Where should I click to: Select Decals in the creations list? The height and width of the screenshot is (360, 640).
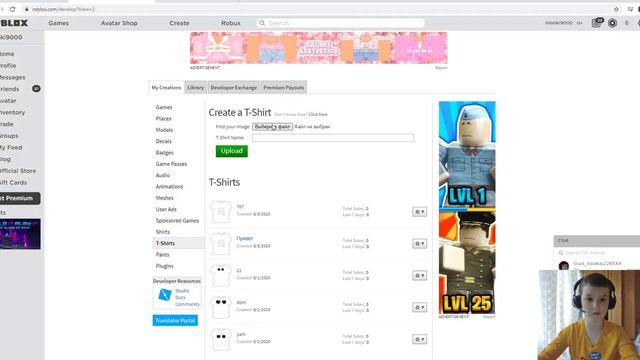coord(163,141)
